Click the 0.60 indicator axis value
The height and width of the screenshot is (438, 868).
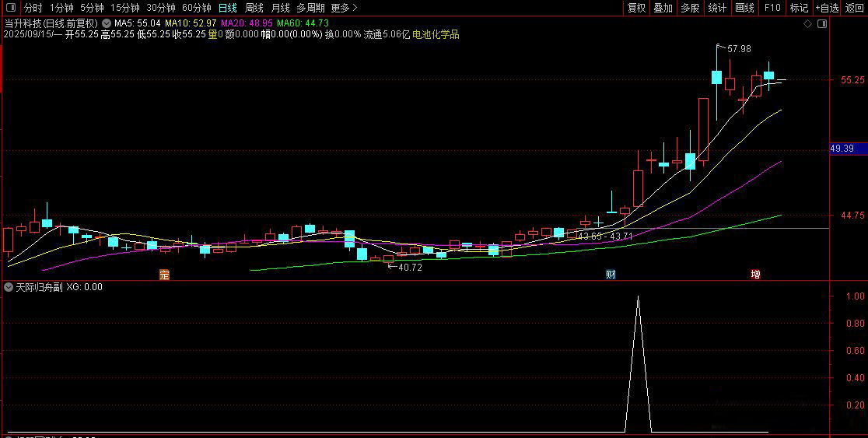click(856, 351)
